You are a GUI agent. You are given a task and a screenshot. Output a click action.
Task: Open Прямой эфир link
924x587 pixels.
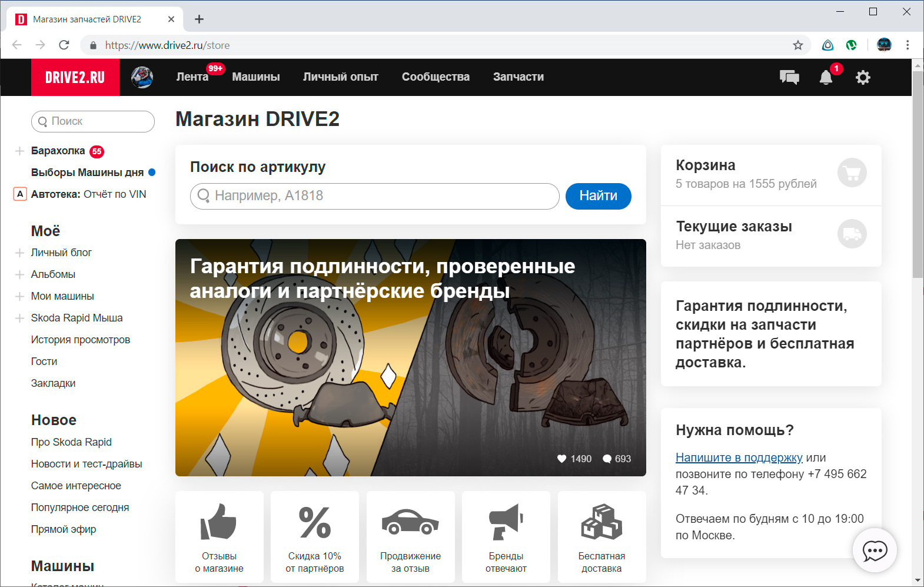point(64,529)
